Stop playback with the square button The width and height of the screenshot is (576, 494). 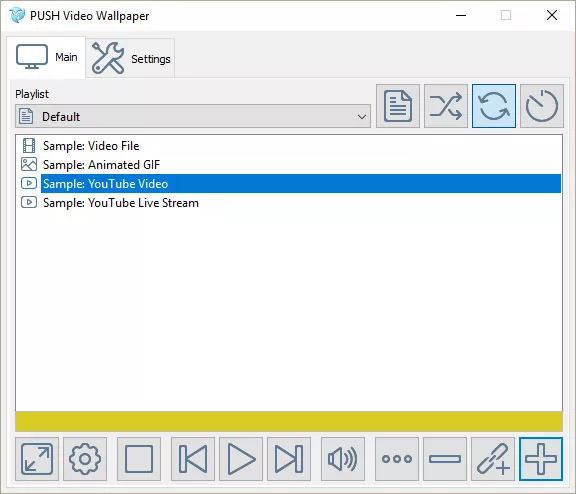point(139,459)
